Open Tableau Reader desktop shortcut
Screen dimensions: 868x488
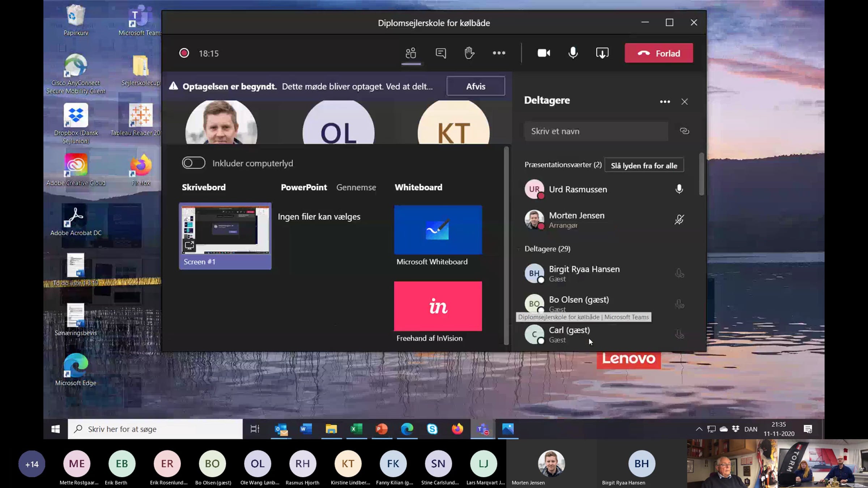click(136, 120)
